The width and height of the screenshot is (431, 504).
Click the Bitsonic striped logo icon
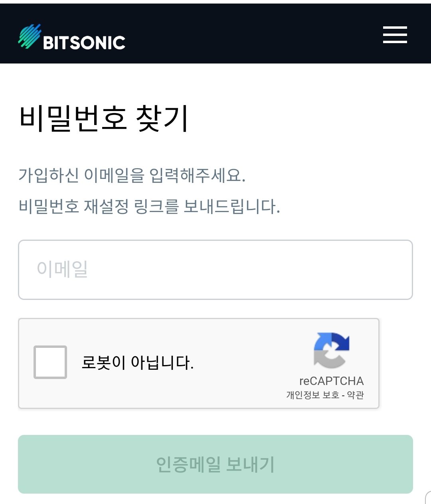pyautogui.click(x=29, y=36)
